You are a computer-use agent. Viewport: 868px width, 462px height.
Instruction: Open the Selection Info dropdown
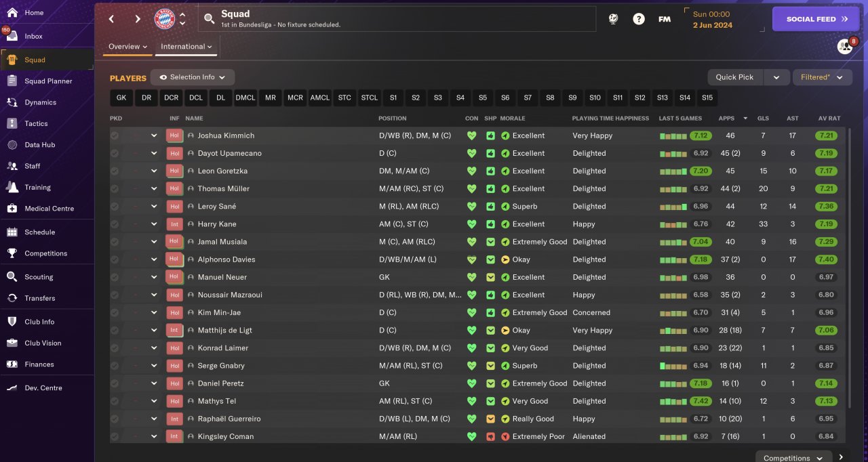(193, 77)
